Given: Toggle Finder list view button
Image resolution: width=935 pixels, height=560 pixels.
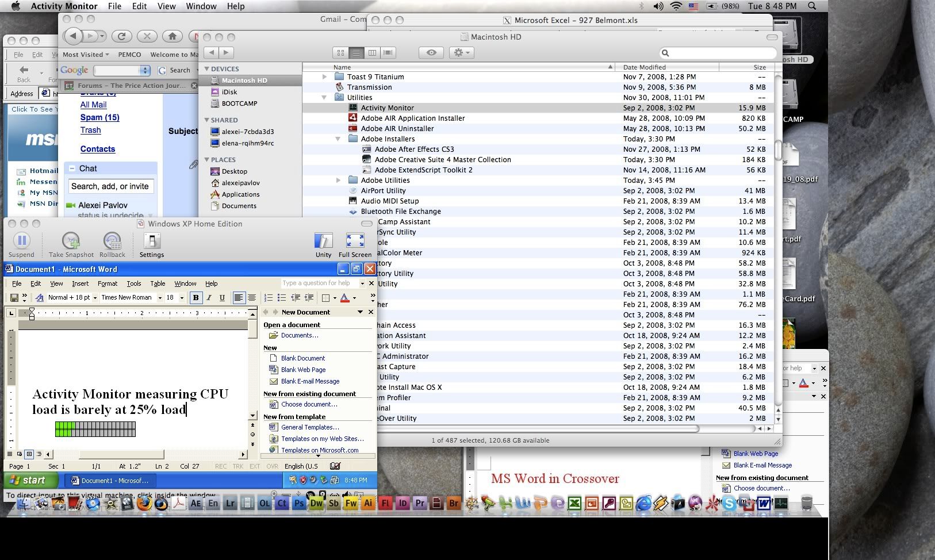Looking at the screenshot, I should coord(357,52).
